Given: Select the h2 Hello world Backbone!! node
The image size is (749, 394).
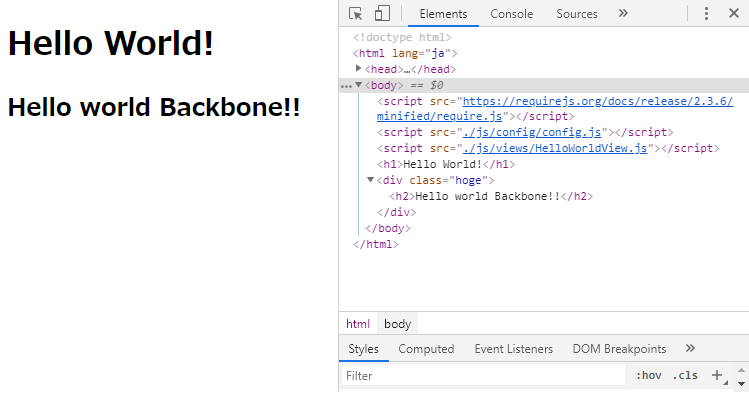Looking at the screenshot, I should tap(491, 196).
